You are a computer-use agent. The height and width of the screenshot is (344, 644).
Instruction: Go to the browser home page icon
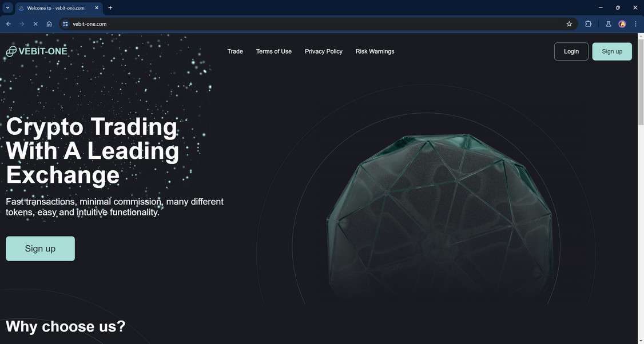click(49, 24)
